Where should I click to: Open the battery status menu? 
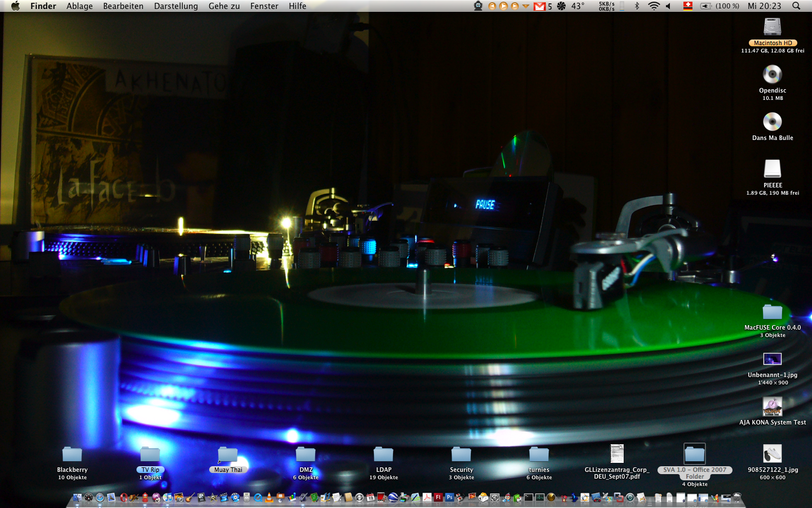pos(706,6)
